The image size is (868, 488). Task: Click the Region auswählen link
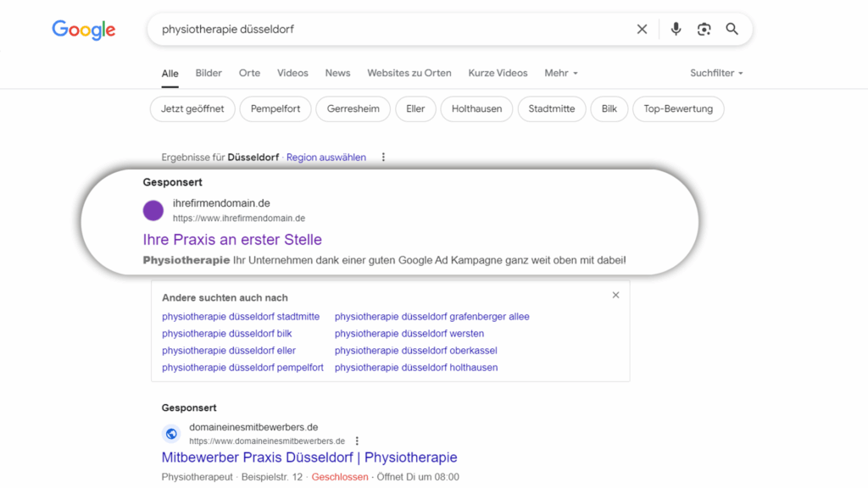[326, 158]
